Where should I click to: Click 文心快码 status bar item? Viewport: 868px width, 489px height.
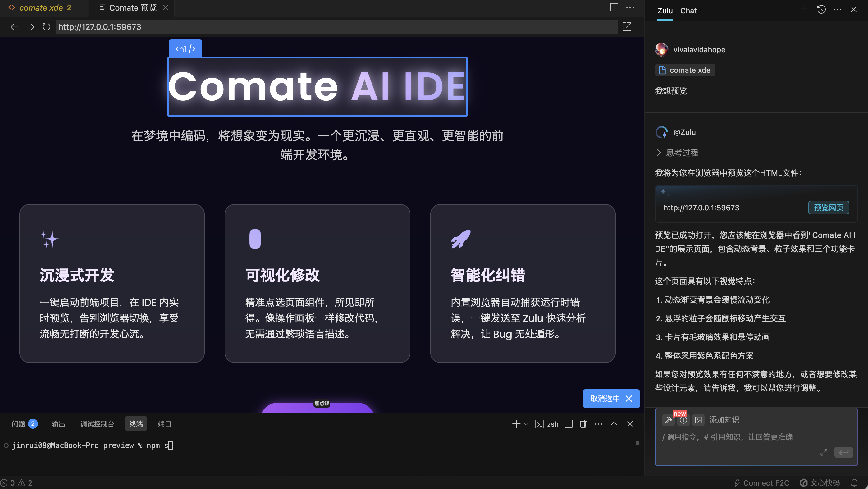820,482
